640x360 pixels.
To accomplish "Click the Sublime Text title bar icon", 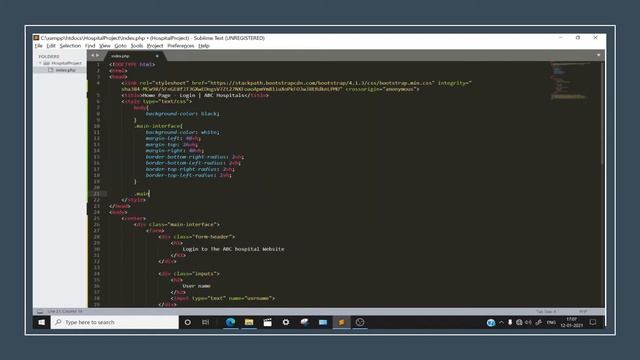I will (x=36, y=38).
